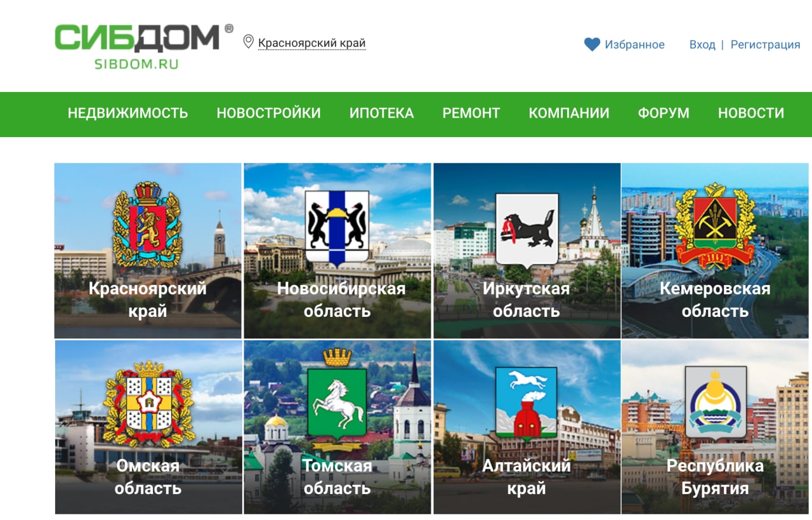Click the SIBDOM.RU site logo
Image resolution: width=812 pixels, height=520 pixels.
tap(144, 46)
